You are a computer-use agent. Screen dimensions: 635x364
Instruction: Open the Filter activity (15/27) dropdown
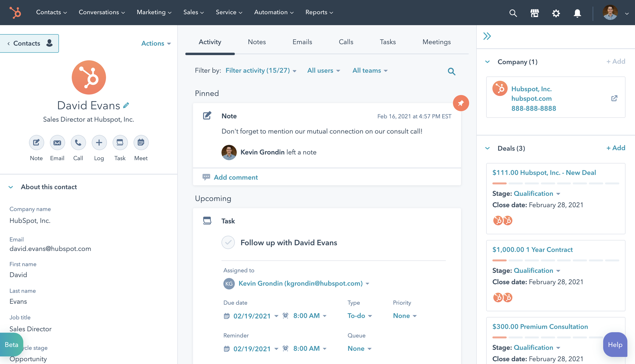261,71
